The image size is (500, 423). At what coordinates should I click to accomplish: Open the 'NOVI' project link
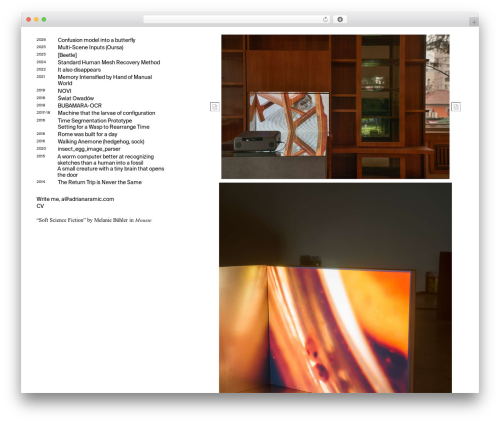[64, 91]
